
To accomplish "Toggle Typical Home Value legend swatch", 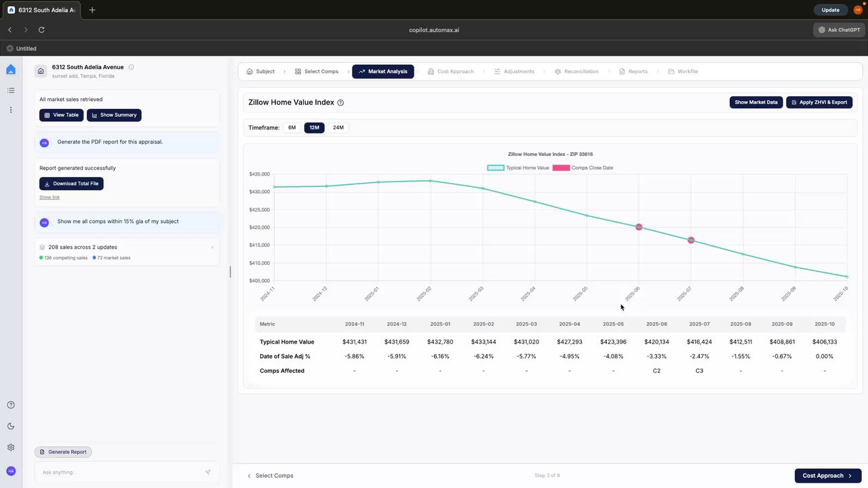I will point(496,167).
